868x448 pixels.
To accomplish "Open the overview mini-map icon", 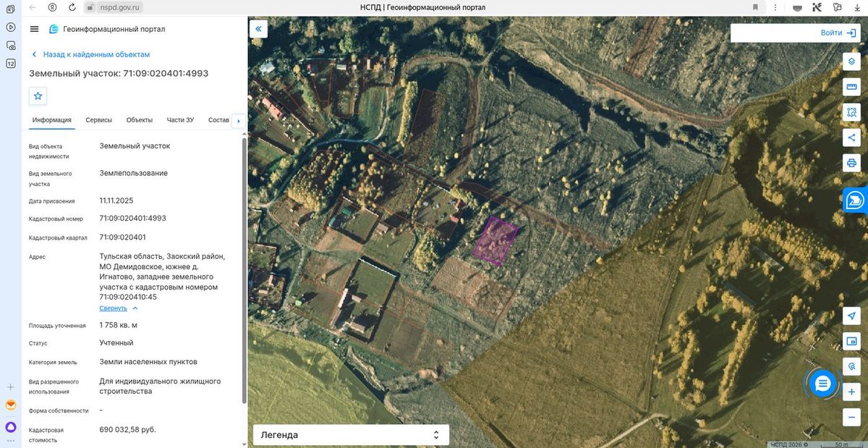I will (851, 342).
